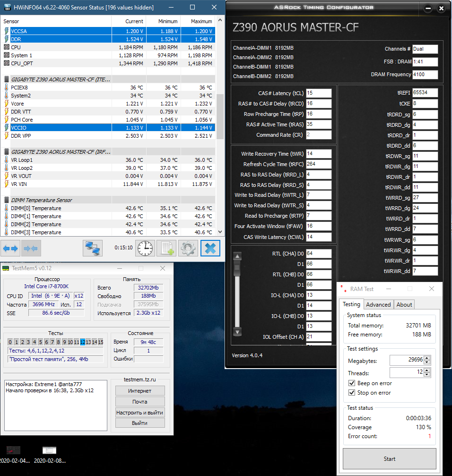Screen dimensions: 452x476
Task: Select test number 12 box in TestMem5
Action: [83, 342]
